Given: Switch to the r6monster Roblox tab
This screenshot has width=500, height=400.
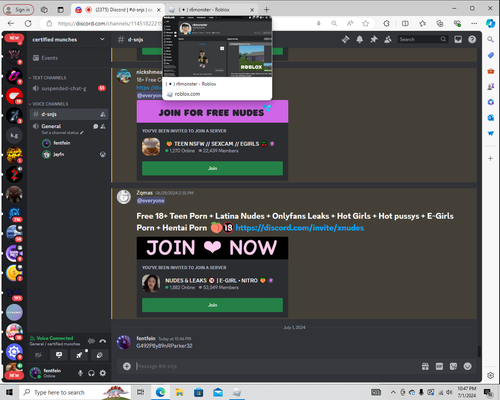Looking at the screenshot, I should point(211,10).
